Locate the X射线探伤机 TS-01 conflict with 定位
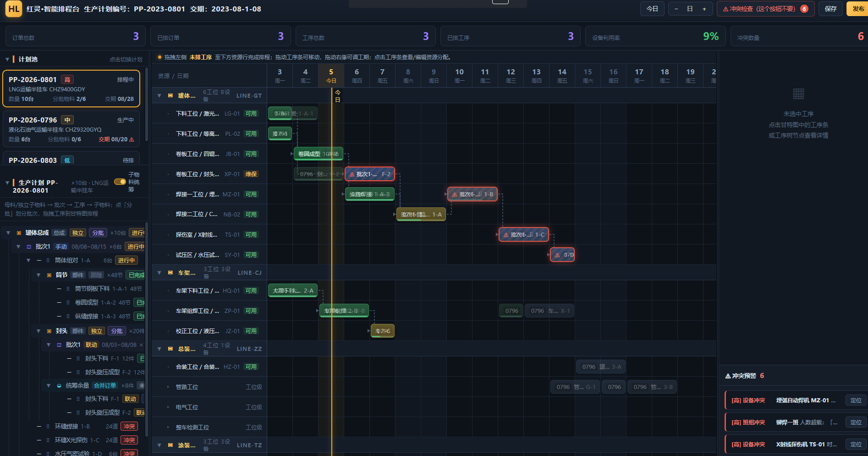The image size is (868, 456). (856, 445)
